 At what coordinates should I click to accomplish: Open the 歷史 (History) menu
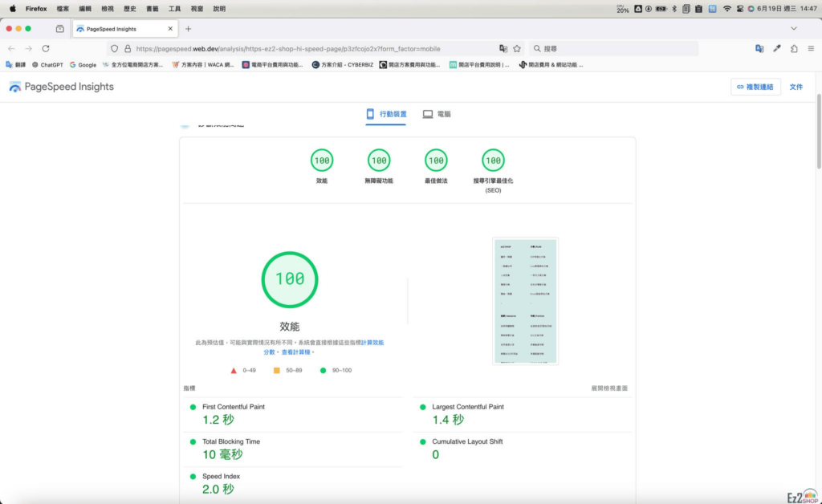[129, 8]
